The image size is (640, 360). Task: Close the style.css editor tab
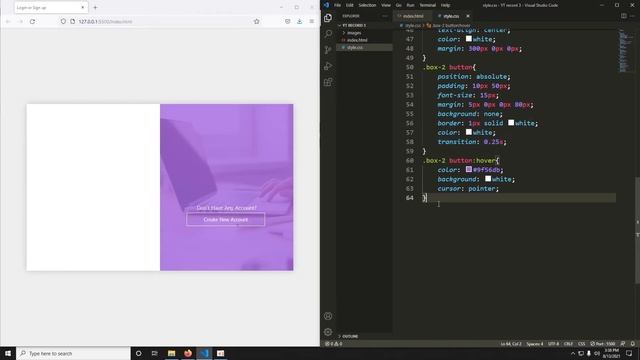click(468, 16)
